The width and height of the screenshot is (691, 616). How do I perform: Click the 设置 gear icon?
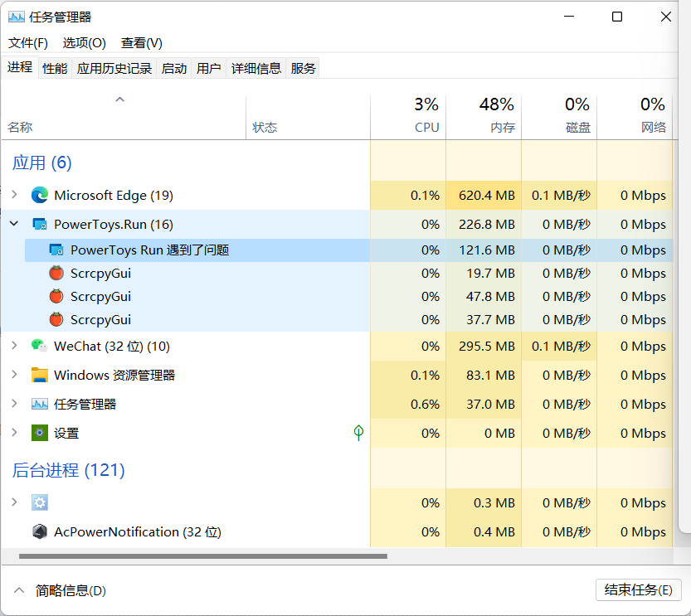(x=39, y=433)
